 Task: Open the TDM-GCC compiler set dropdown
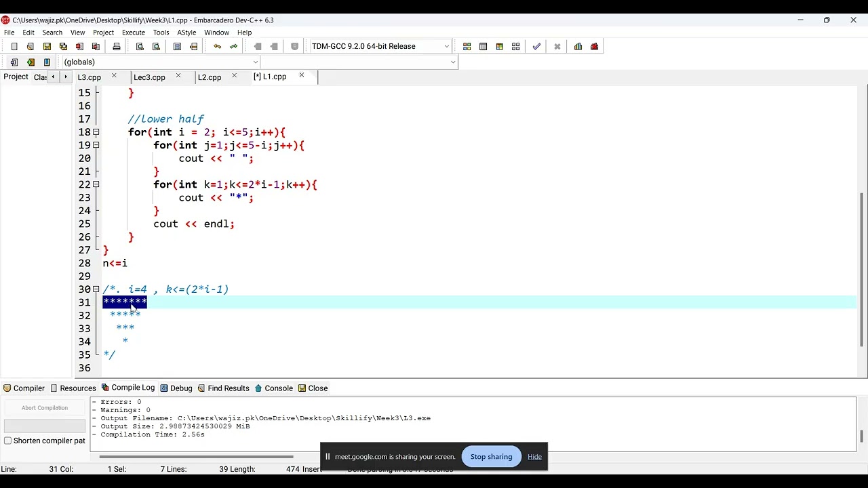coord(380,46)
